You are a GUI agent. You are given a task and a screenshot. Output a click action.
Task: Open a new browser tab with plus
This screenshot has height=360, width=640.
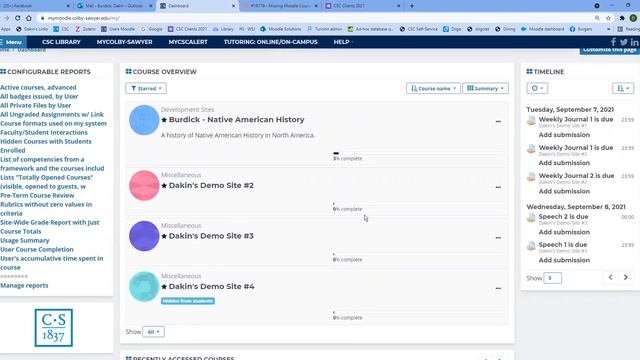(412, 6)
